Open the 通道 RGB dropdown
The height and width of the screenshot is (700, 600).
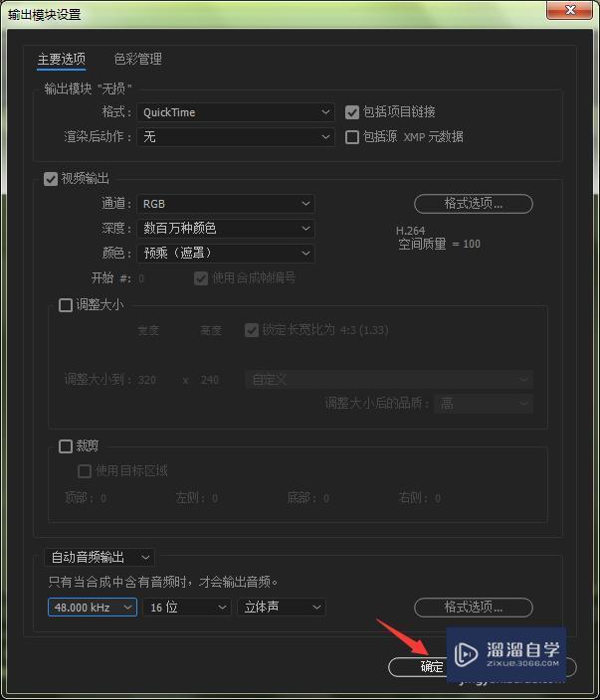pos(226,204)
